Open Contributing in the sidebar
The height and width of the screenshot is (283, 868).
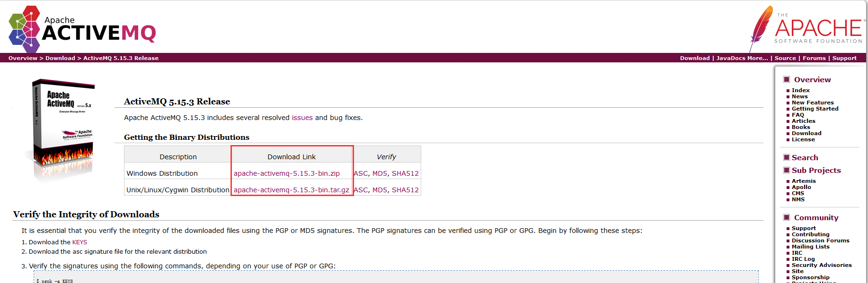(811, 234)
